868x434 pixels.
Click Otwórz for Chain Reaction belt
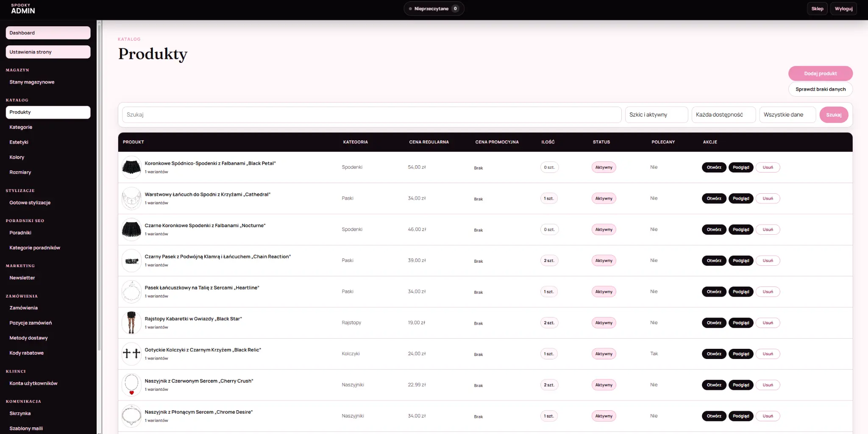(x=714, y=261)
